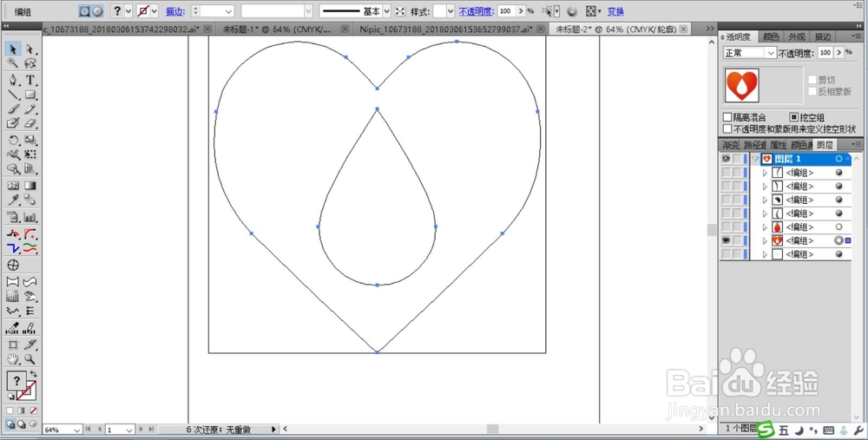
Task: Select the Eyedropper tool
Action: pos(13,200)
